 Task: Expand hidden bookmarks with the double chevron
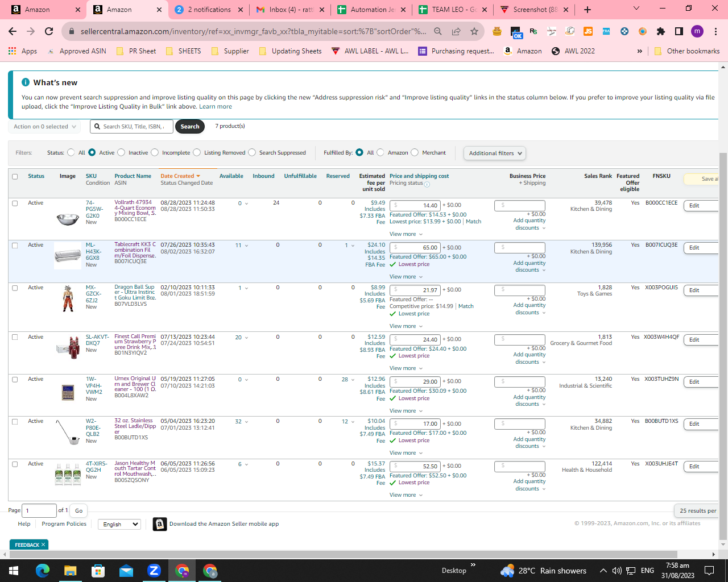tap(640, 51)
